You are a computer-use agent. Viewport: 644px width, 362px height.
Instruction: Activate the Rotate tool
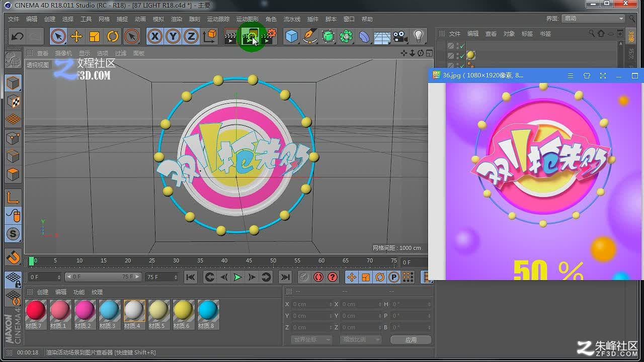pos(113,36)
